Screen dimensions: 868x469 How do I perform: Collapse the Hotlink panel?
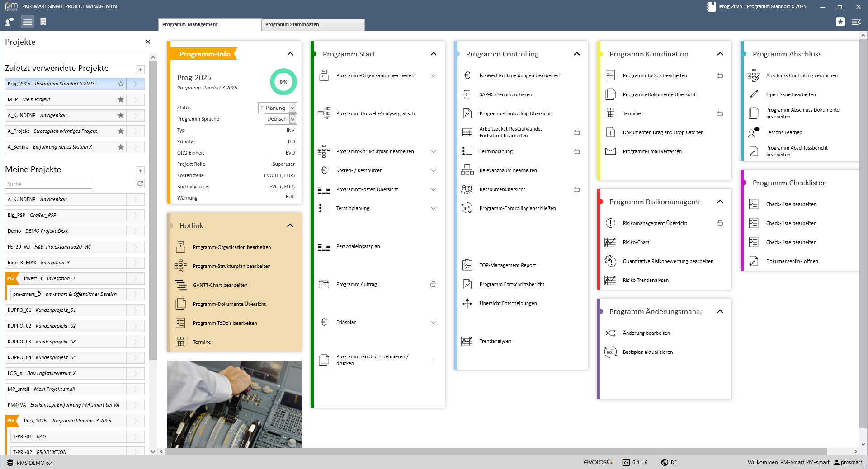click(290, 225)
